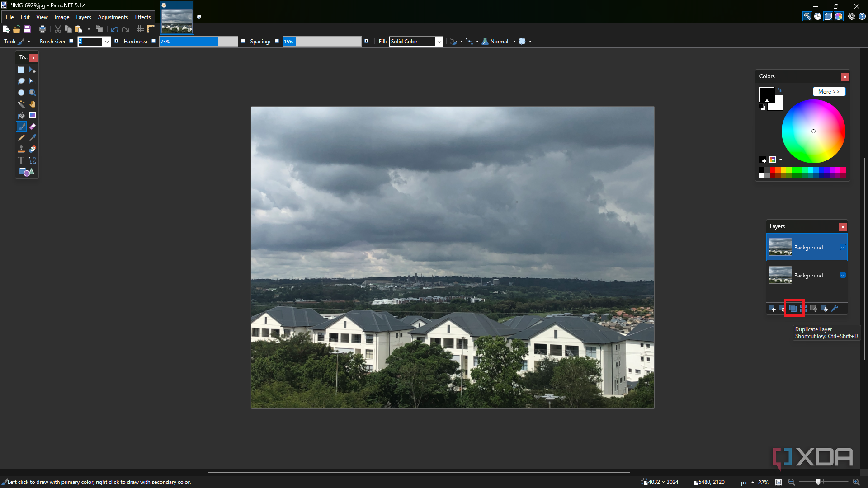
Task: Select the Rectangle Select tool
Action: click(21, 70)
